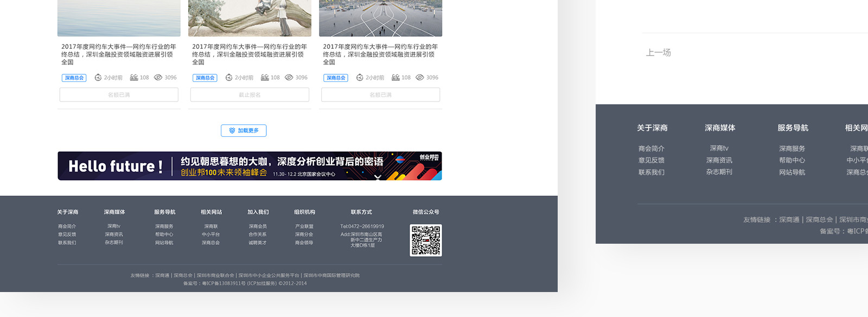Open the sea photo thumbnail

click(x=119, y=18)
